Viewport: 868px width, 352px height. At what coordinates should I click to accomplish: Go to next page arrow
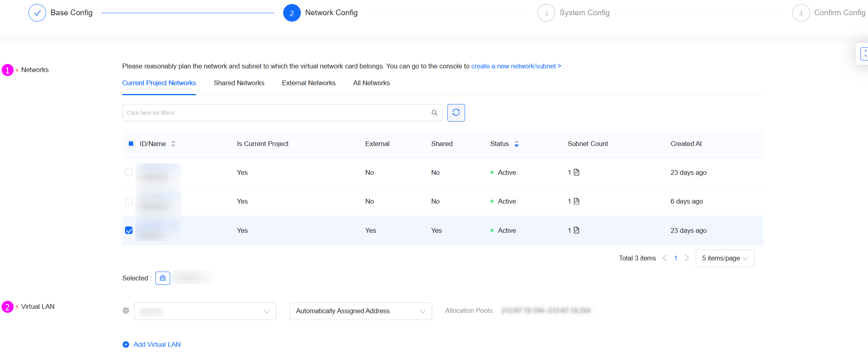coord(687,258)
